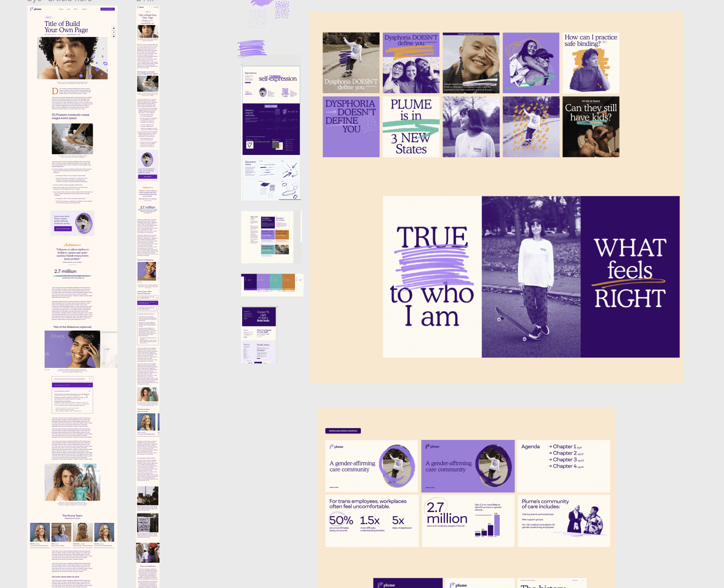This screenshot has width=724, height=588.
Task: Open the hamburger menu in mobile frame
Action: click(x=157, y=7)
